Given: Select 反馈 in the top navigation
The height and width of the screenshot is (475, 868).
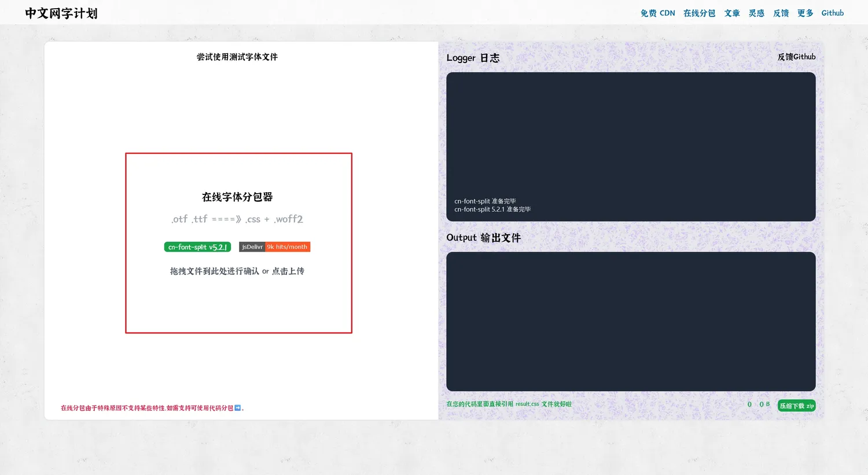Looking at the screenshot, I should click(781, 13).
